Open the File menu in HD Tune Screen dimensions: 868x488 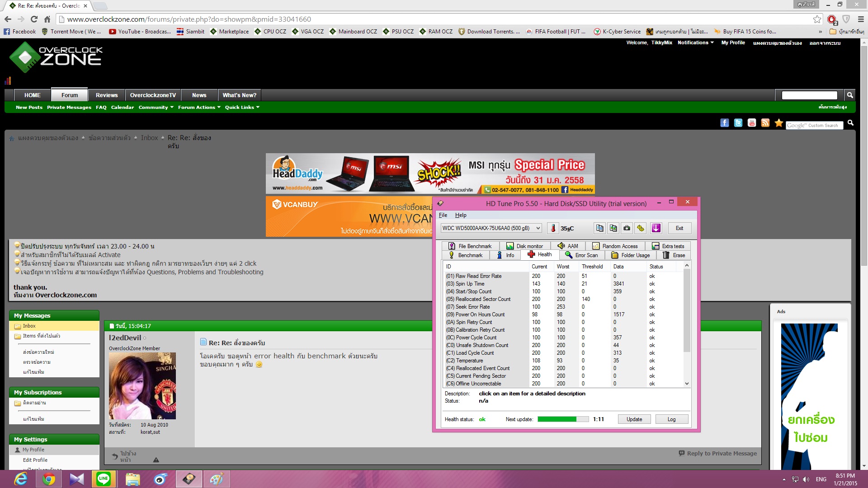pos(443,215)
